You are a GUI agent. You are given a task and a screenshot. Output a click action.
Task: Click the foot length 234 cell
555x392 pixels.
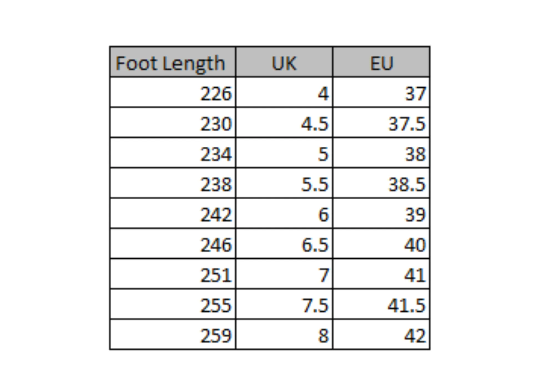click(x=173, y=152)
